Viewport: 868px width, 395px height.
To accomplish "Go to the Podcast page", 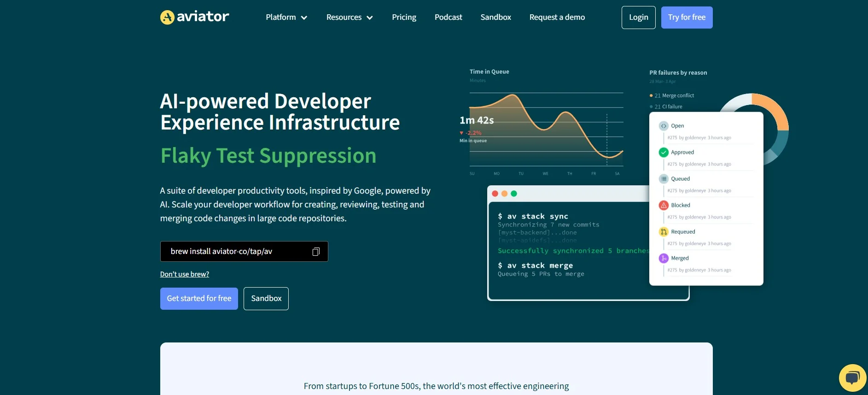I will 448,18.
